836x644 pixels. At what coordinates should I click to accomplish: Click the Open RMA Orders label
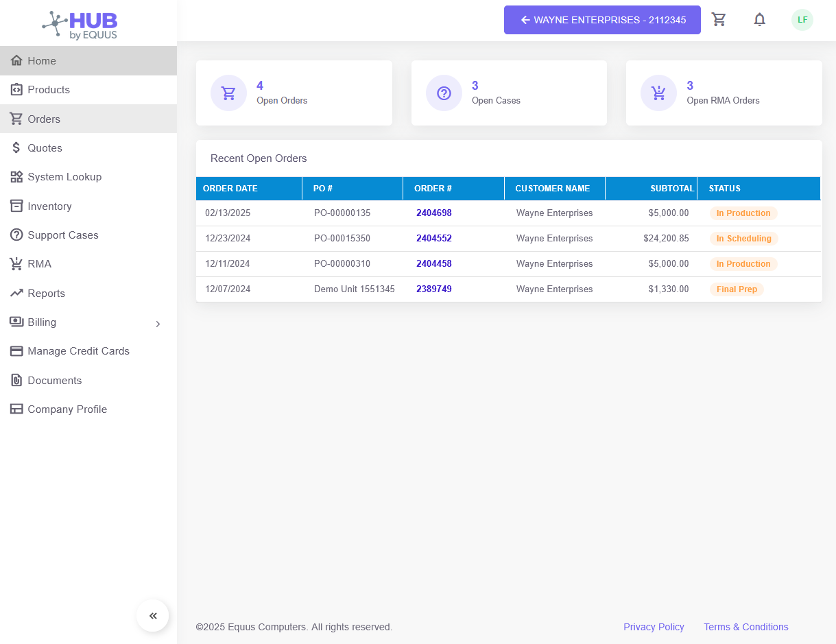tap(723, 101)
